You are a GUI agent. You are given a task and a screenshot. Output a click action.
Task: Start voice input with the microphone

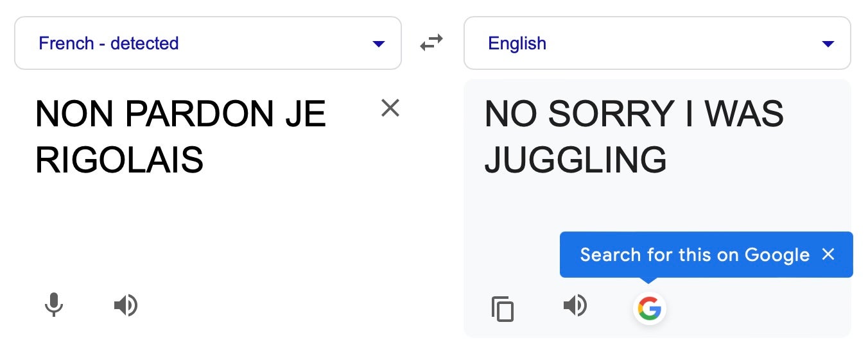pyautogui.click(x=54, y=305)
